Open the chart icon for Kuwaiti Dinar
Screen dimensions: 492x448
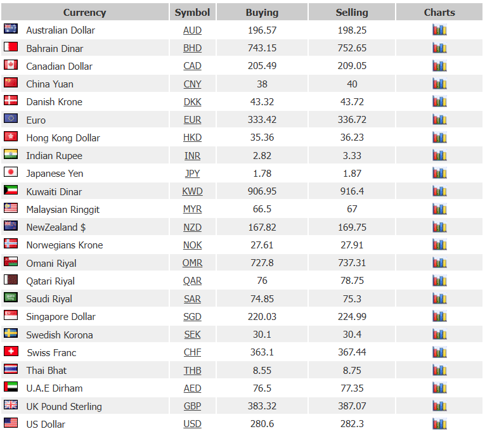click(439, 191)
